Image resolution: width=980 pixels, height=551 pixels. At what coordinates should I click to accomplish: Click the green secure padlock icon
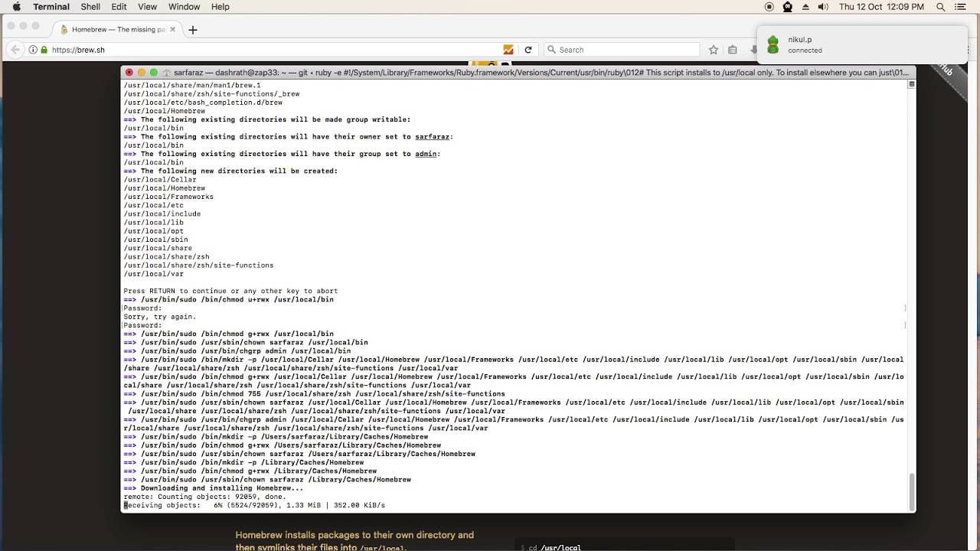click(x=44, y=50)
